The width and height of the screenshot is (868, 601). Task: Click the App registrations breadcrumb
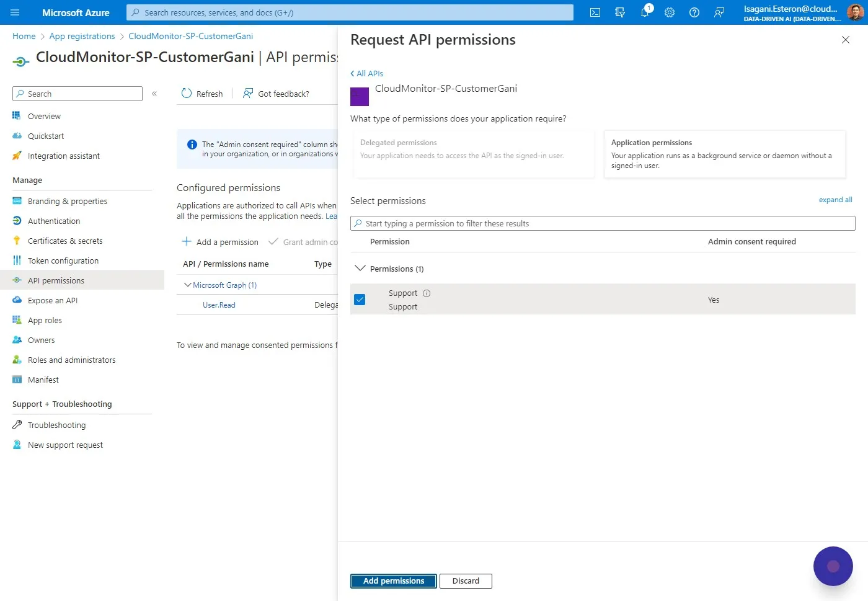coord(82,36)
